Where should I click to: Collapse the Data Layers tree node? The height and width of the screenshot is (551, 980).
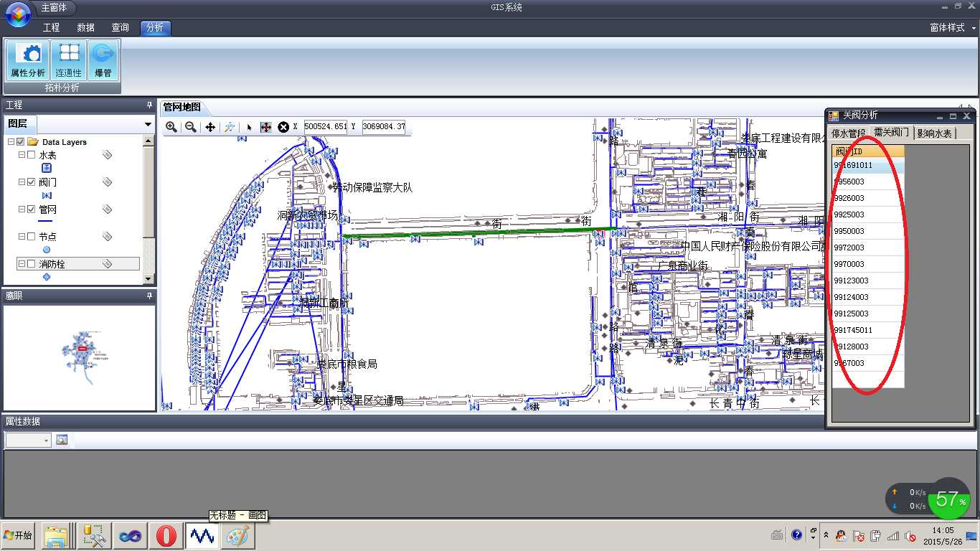pos(11,142)
